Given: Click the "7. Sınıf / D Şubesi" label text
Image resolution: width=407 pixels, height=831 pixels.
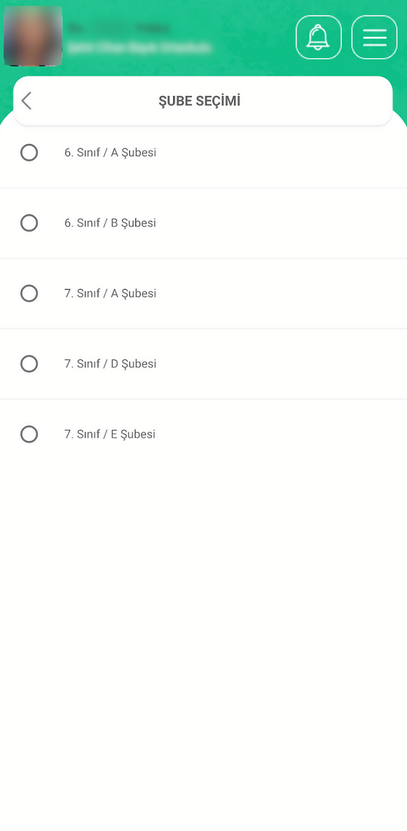Looking at the screenshot, I should (110, 364).
